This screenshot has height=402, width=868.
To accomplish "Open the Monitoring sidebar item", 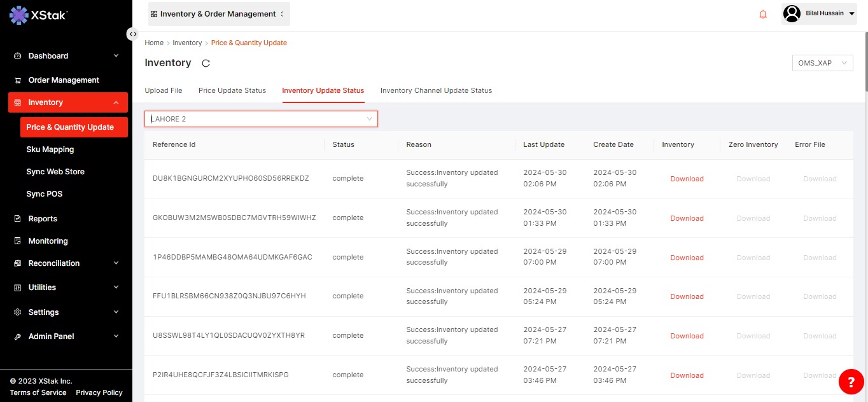I will click(48, 241).
